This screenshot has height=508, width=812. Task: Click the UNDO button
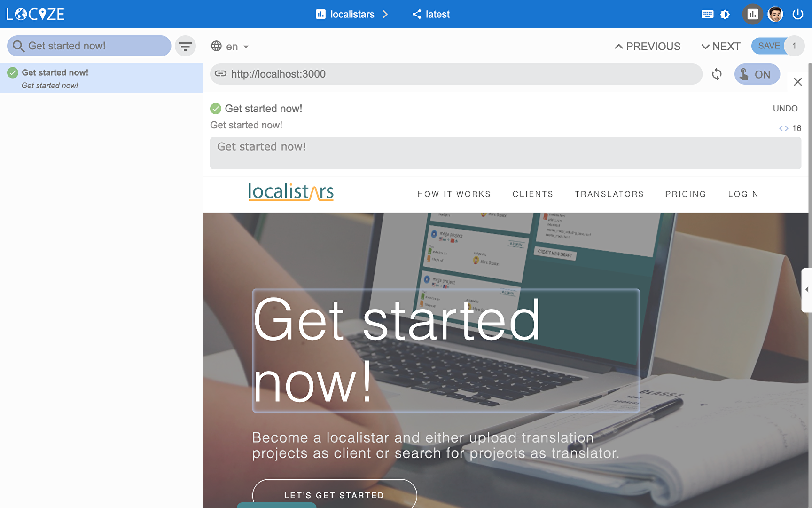point(785,109)
